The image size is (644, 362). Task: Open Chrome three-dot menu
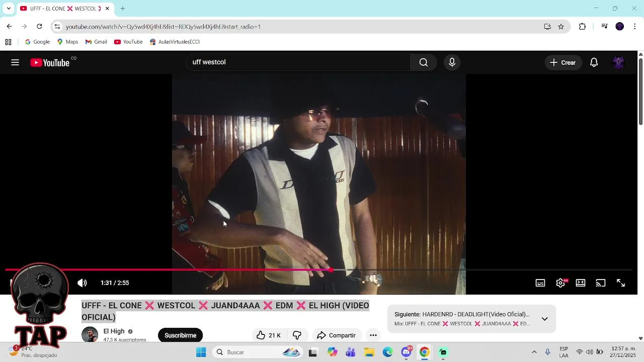point(635,27)
